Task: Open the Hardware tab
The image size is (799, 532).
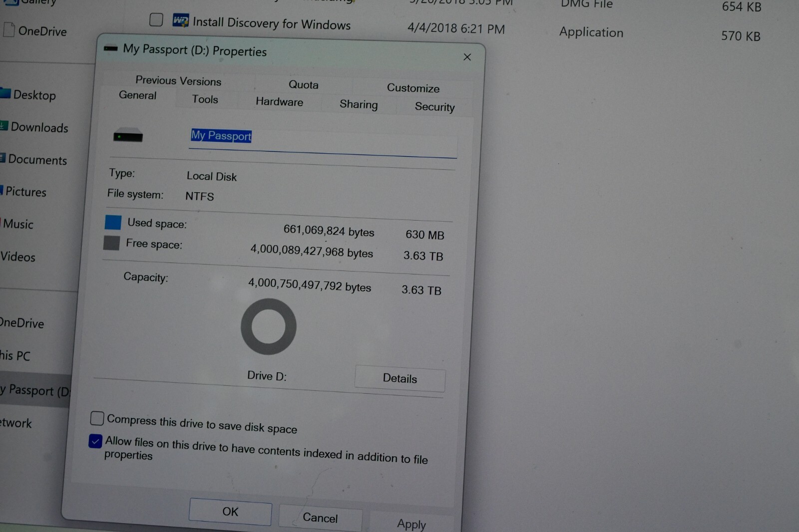Action: point(279,101)
